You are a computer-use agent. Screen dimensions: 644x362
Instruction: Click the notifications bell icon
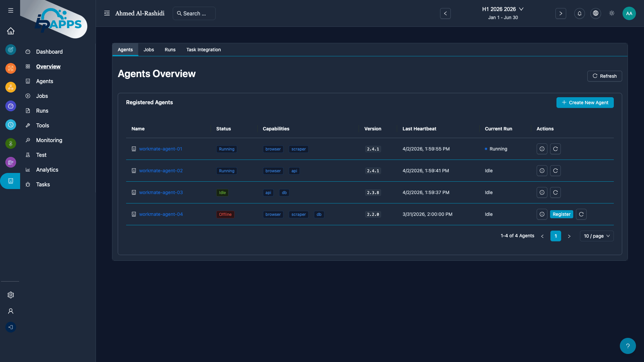tap(579, 13)
